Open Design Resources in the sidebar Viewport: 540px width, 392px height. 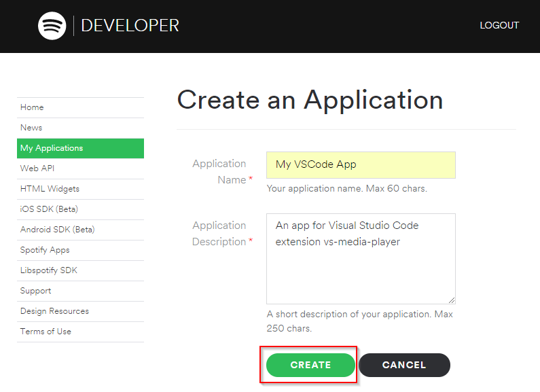pos(80,311)
